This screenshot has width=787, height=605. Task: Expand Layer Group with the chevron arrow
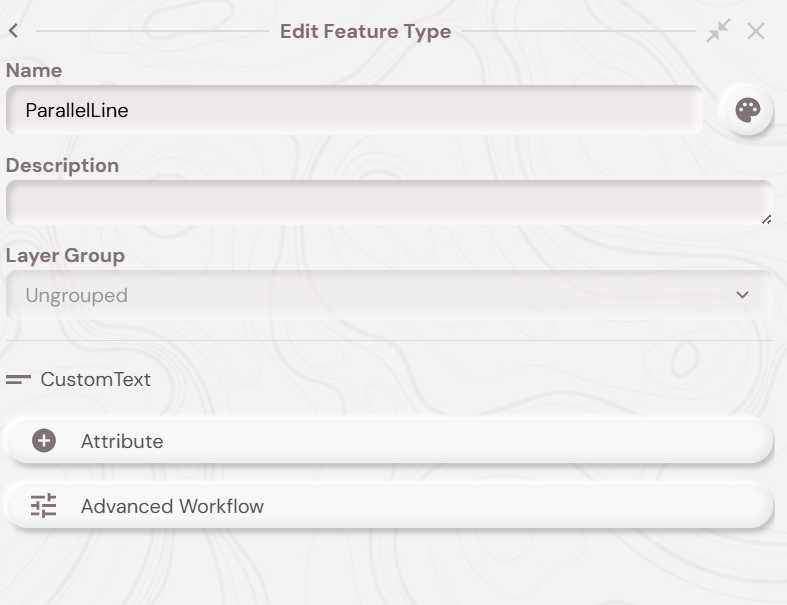click(x=742, y=295)
